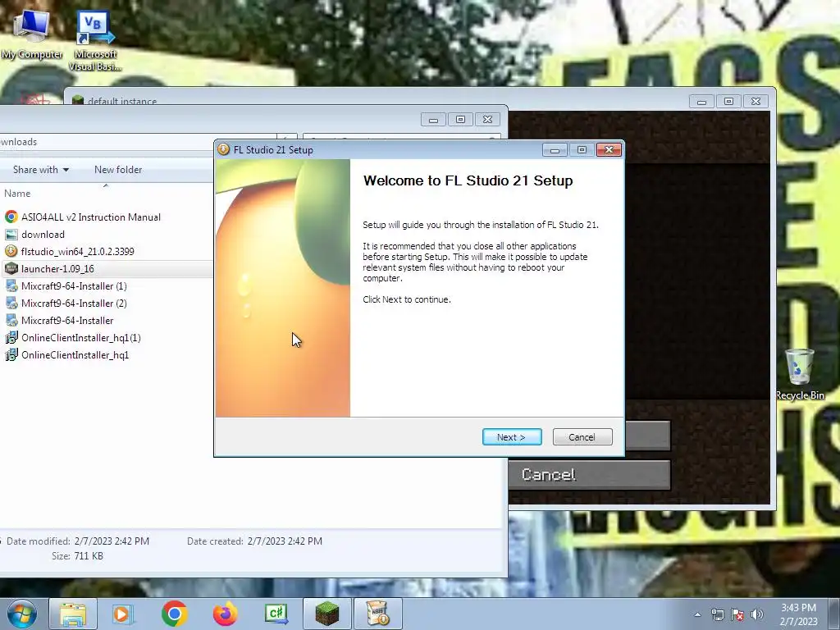Click icon of OnlineClientInstaller_hq1(1)
This screenshot has height=630, width=840.
click(x=11, y=337)
